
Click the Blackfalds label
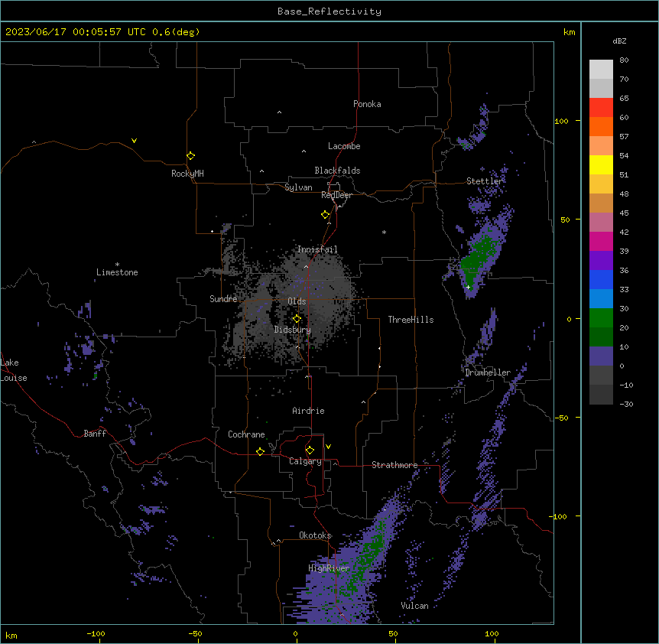click(337, 171)
